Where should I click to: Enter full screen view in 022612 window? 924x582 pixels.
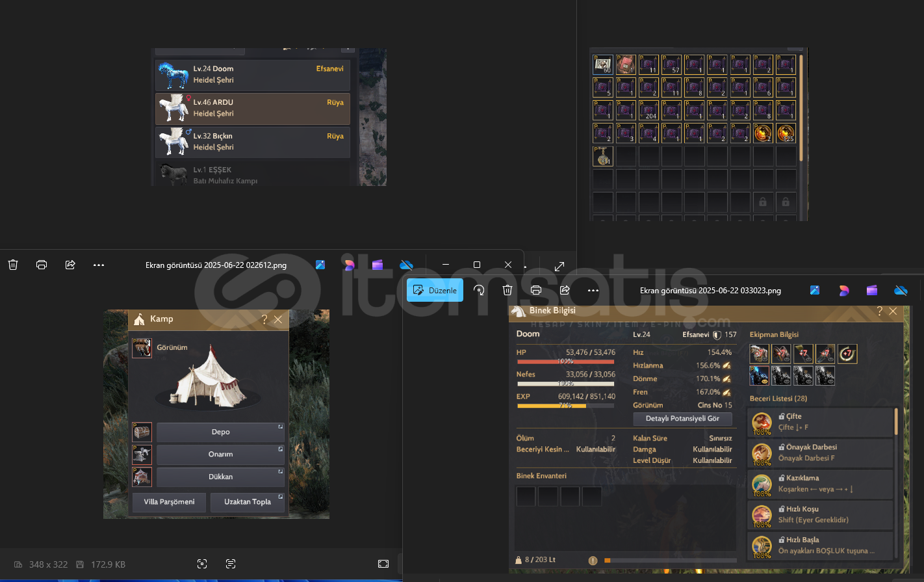click(x=559, y=266)
